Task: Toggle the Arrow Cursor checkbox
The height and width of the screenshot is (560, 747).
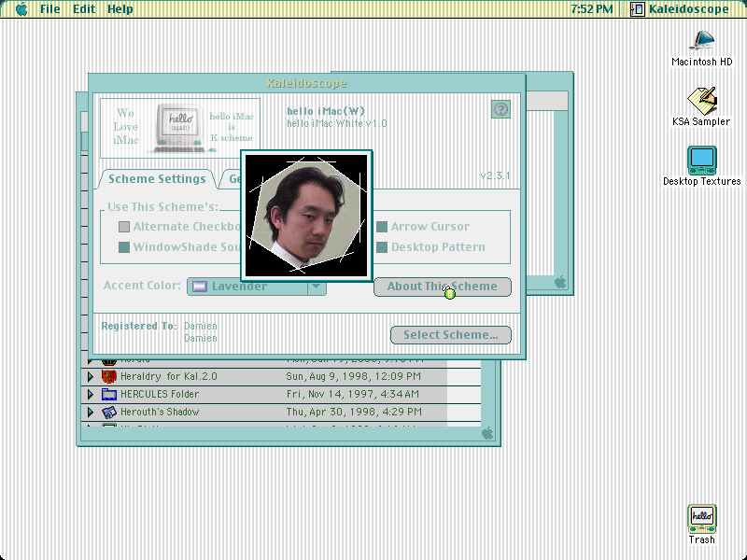Action: [x=382, y=227]
